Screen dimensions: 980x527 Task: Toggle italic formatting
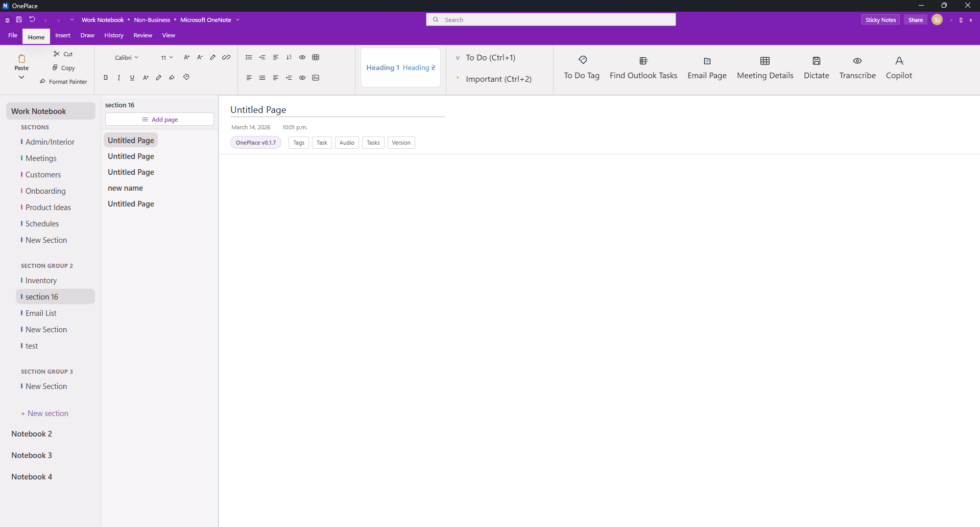point(119,78)
